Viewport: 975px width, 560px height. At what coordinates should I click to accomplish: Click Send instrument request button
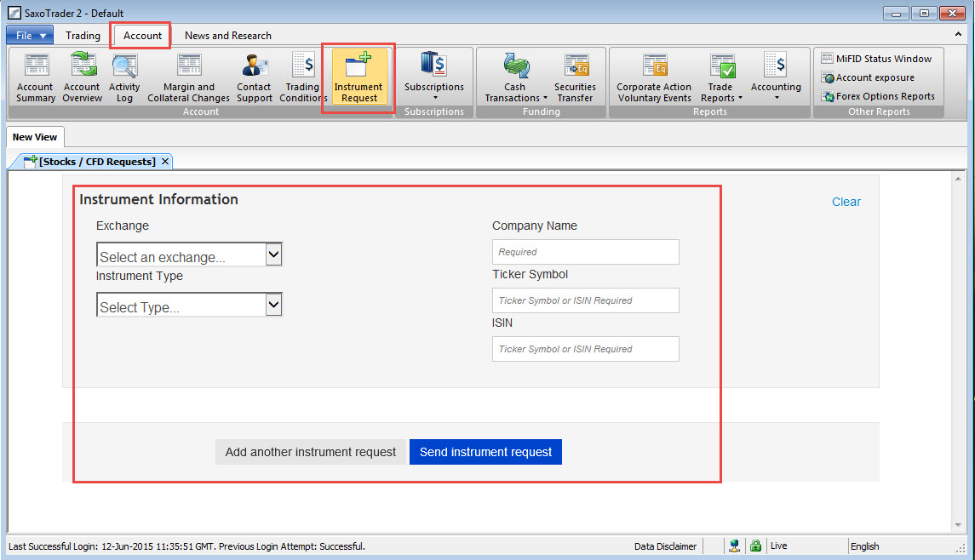tap(485, 452)
